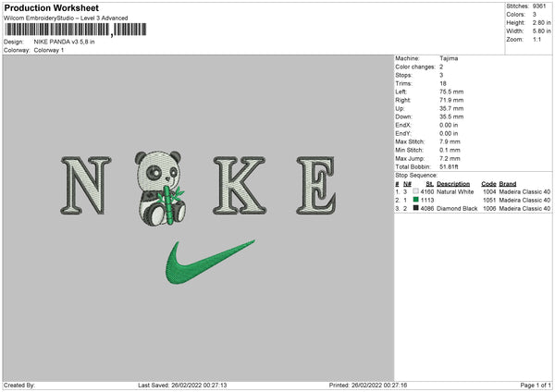Screen dimensions: 555x392
Task: Click the Machine value Tajima
Action: click(x=449, y=58)
